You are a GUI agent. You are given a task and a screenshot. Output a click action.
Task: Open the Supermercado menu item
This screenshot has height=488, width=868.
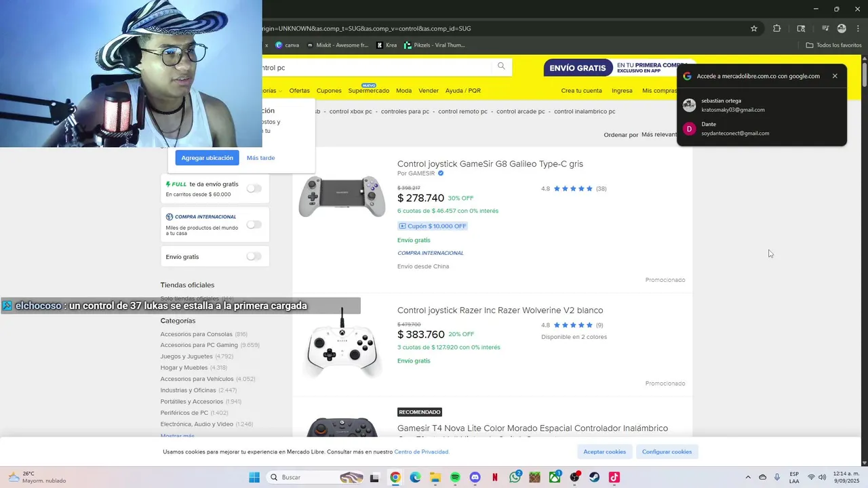tap(368, 91)
